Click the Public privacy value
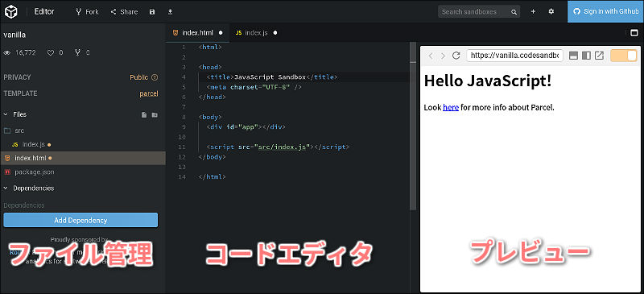 (x=138, y=77)
